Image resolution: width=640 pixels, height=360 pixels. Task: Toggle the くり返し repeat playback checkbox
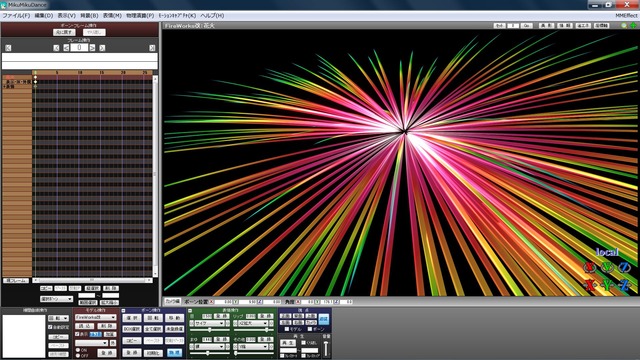coord(303,343)
